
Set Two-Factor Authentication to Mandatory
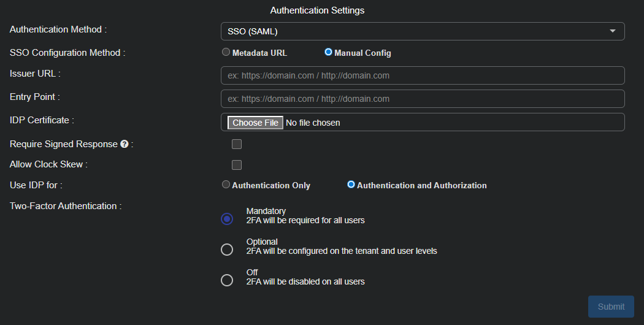click(227, 219)
